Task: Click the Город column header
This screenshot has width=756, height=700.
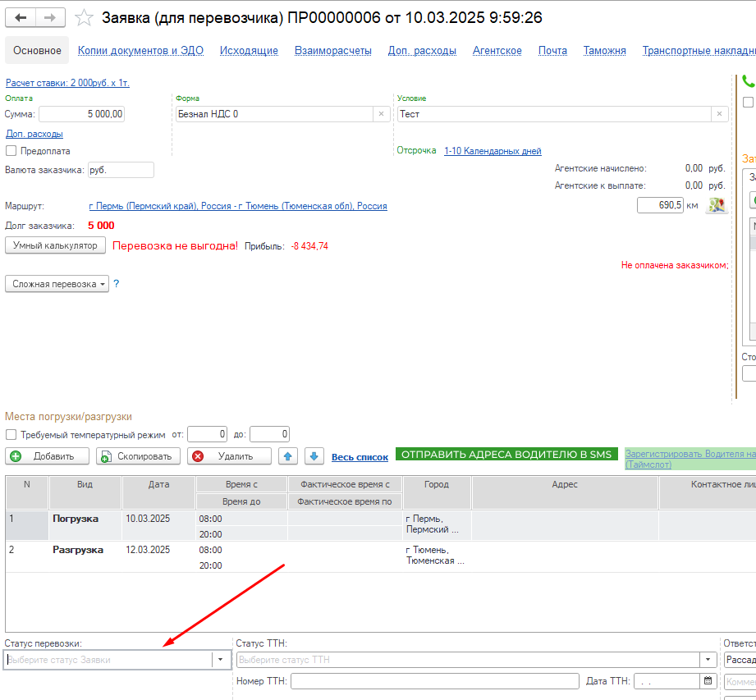Action: point(437,492)
